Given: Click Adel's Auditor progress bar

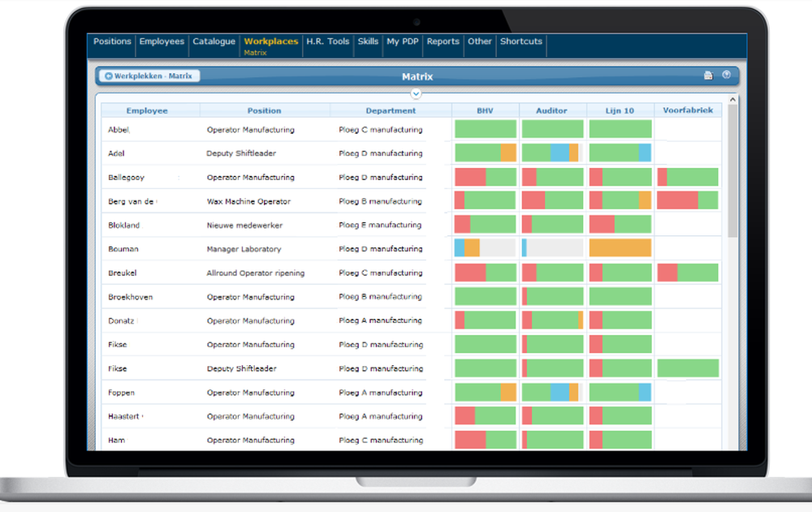Looking at the screenshot, I should click(x=552, y=153).
